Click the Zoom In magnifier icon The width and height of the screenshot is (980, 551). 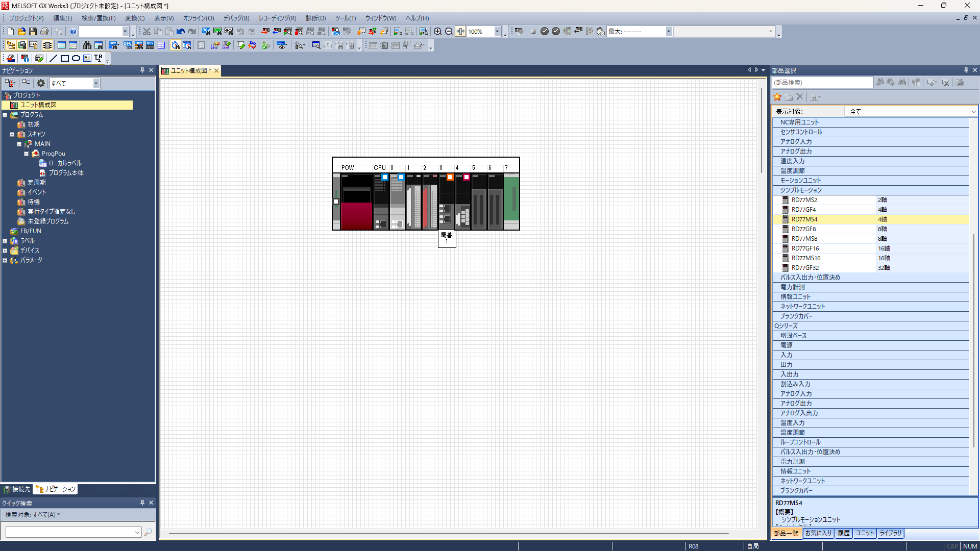[437, 32]
